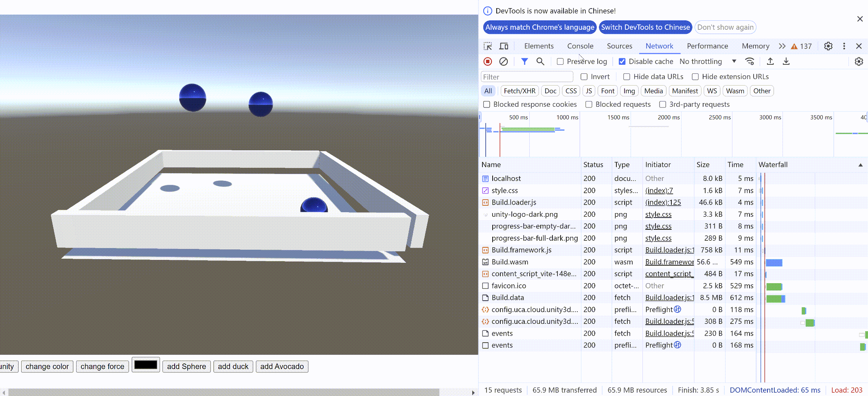Click the Build.loader.js script icon
This screenshot has width=868, height=396.
click(485, 202)
